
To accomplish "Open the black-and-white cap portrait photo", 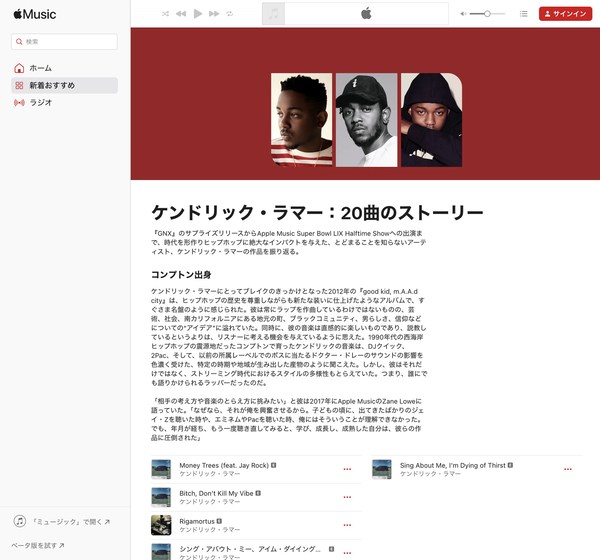I will click(367, 120).
